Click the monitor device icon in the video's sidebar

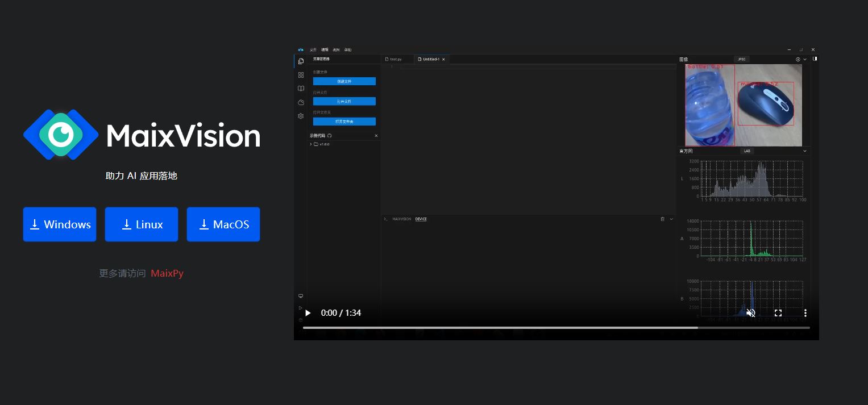[301, 296]
